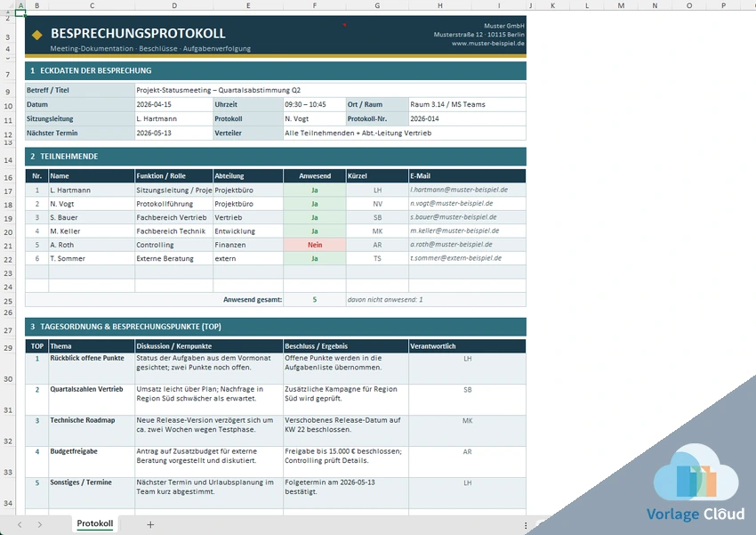Click the three-dot handle beside the sheet tabs

point(526,525)
